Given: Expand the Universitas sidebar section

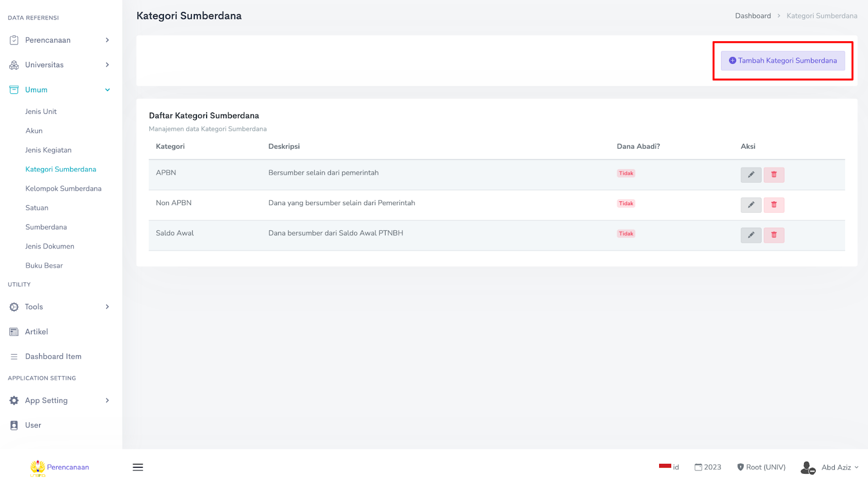Looking at the screenshot, I should (60, 65).
